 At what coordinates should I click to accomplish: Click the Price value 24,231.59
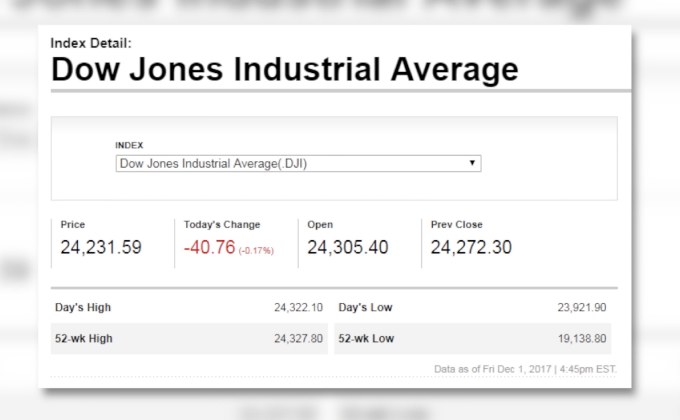click(101, 247)
